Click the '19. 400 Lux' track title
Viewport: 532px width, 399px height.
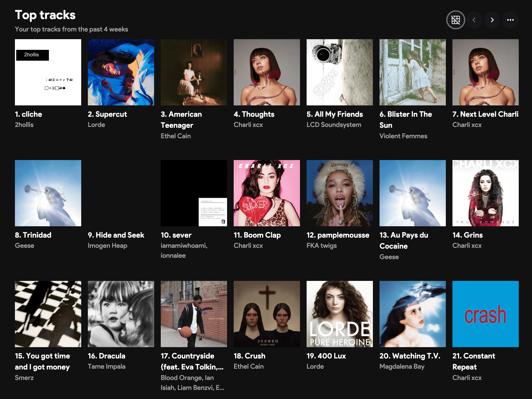point(326,356)
